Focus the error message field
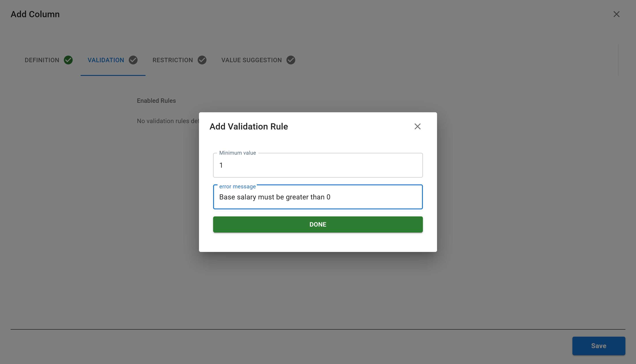636x364 pixels. point(318,197)
